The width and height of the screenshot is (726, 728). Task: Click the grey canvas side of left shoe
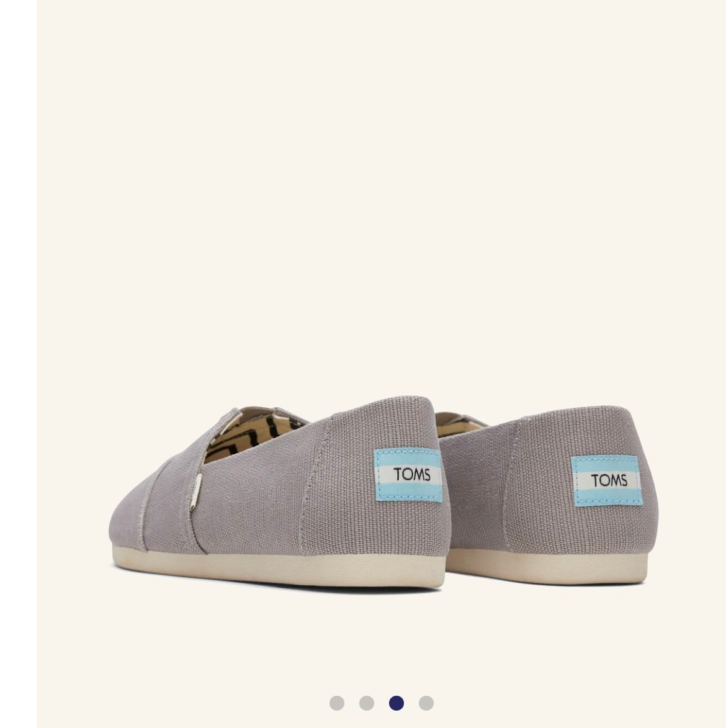pyautogui.click(x=260, y=501)
